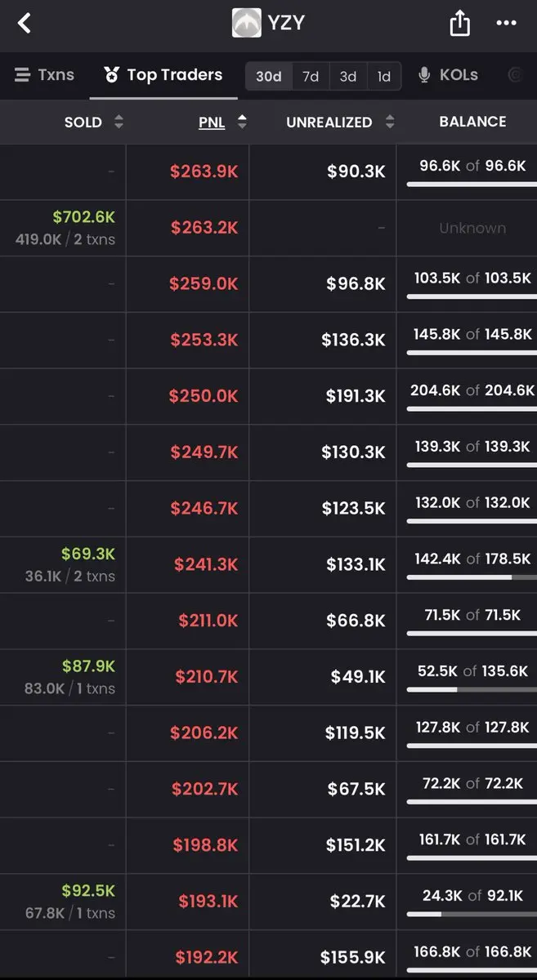Tap the microphone icon for KOLs
This screenshot has width=537, height=980.
pos(424,75)
